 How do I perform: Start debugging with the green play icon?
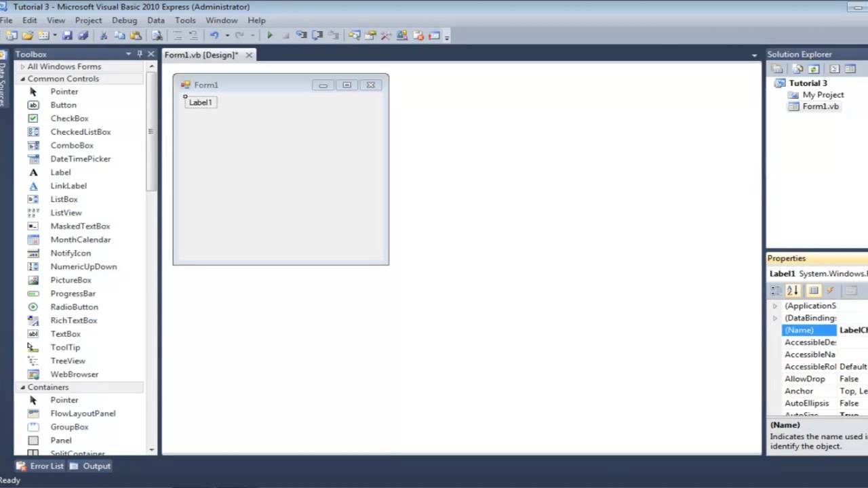point(269,35)
